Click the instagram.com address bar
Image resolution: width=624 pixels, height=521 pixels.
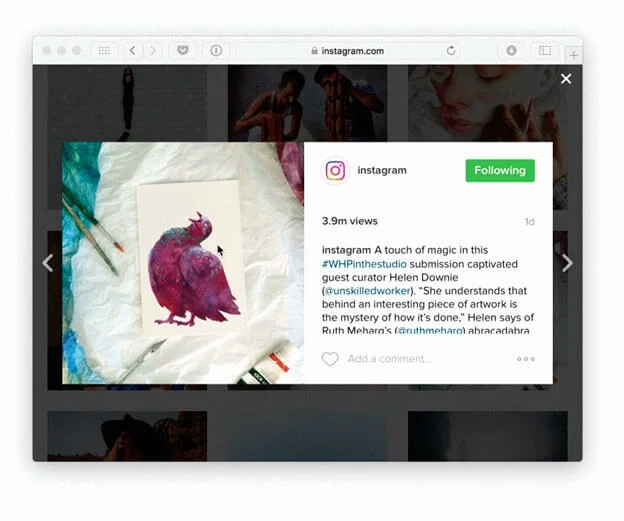pyautogui.click(x=347, y=50)
